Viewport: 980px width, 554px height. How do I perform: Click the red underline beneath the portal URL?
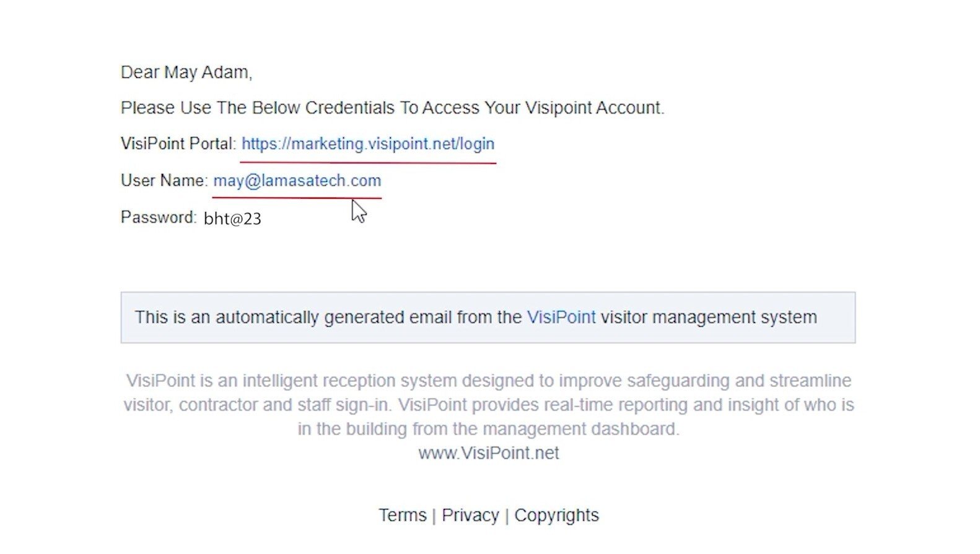[368, 162]
